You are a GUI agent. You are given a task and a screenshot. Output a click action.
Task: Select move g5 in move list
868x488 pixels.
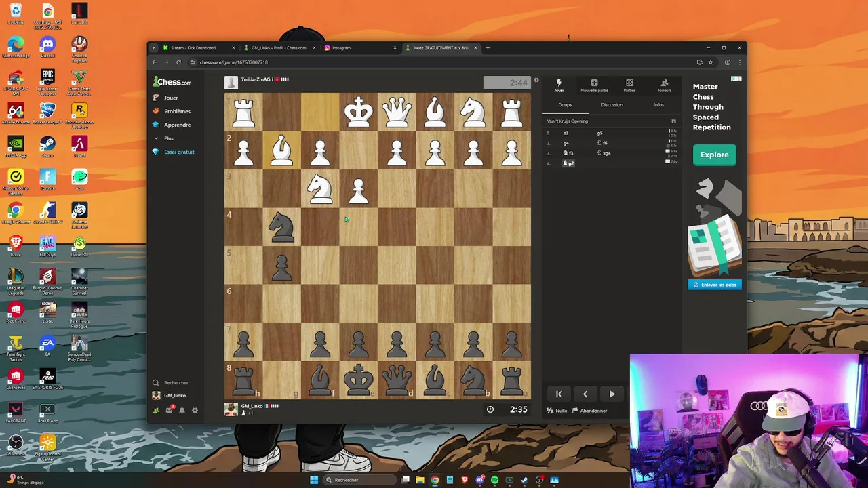tap(599, 133)
